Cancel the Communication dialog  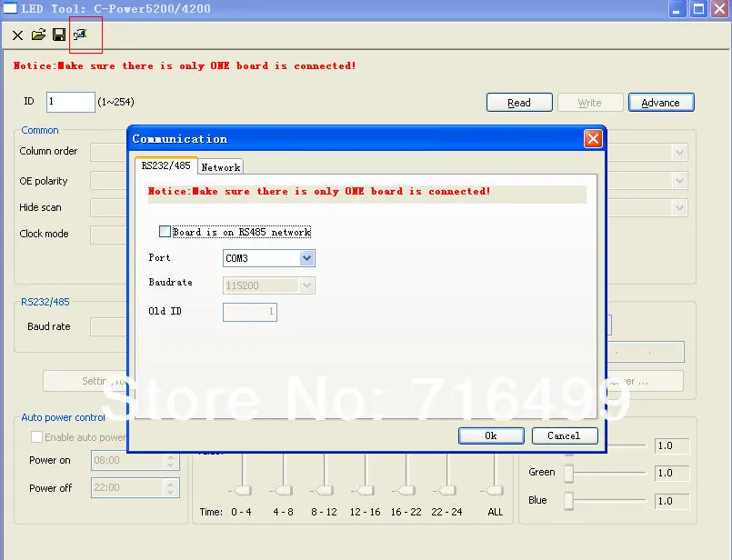tap(565, 435)
